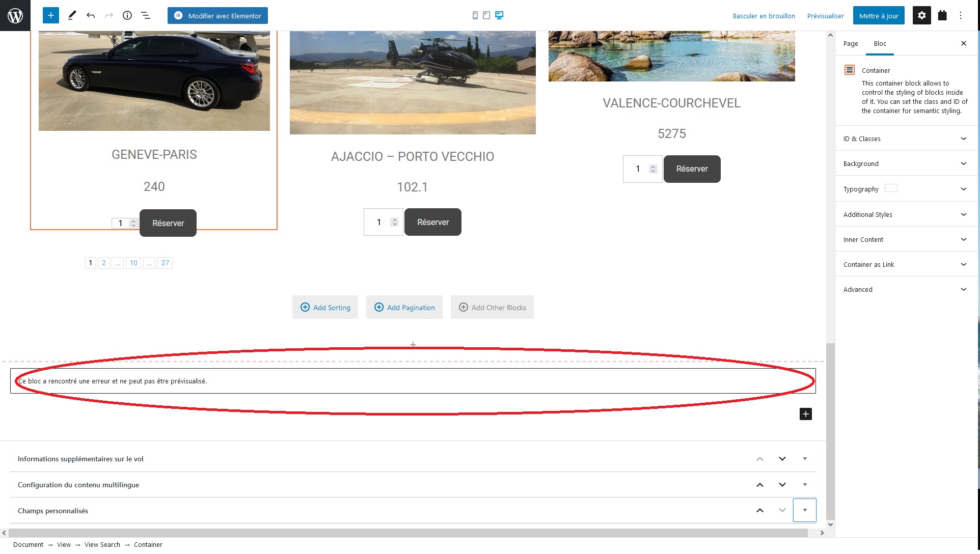The height and width of the screenshot is (554, 980).
Task: Switch to tablet preview icon
Action: click(x=486, y=15)
